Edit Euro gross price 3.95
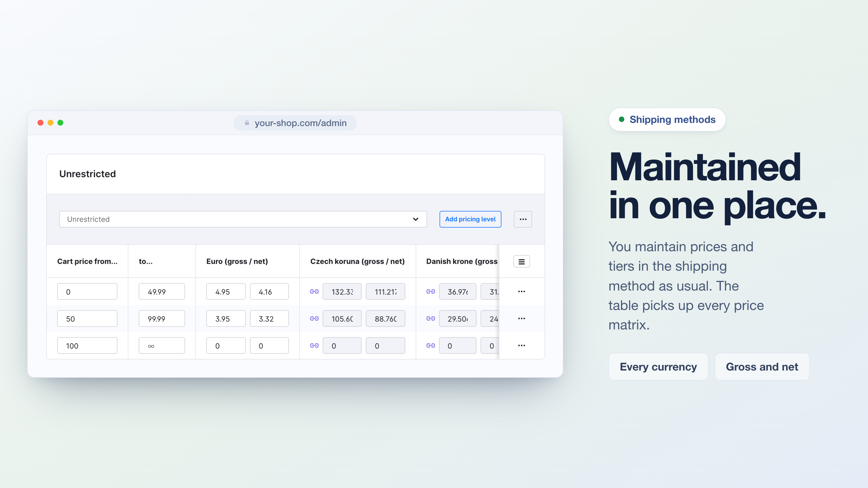 [x=226, y=319]
